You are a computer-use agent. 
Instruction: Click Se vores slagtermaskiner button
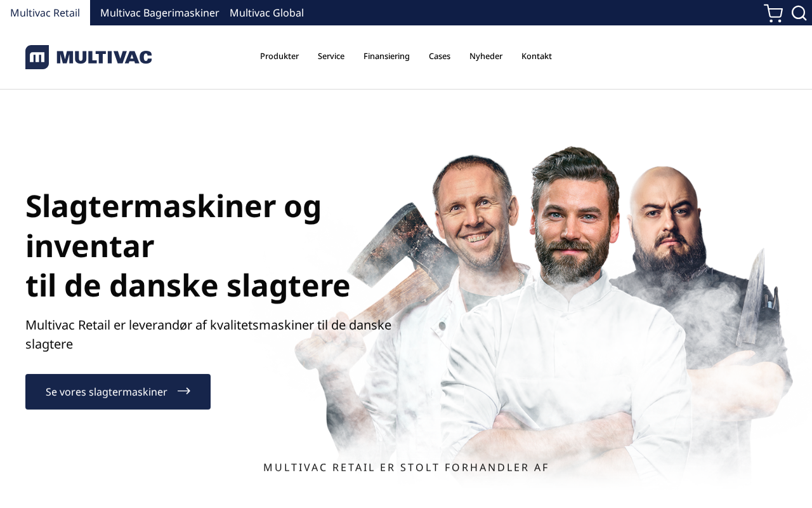(x=118, y=392)
